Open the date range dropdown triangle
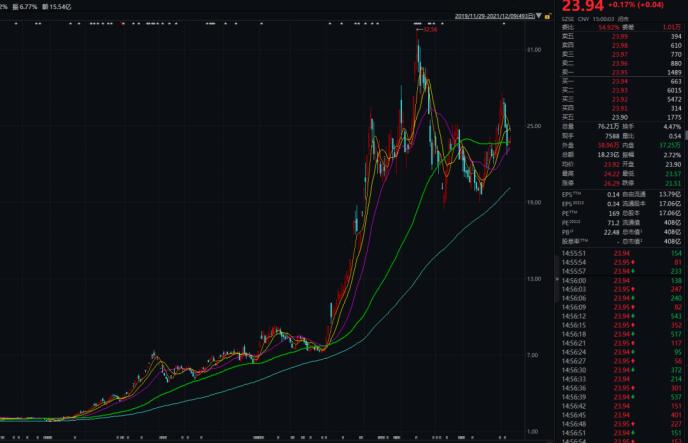The width and height of the screenshot is (688, 443). tap(539, 16)
